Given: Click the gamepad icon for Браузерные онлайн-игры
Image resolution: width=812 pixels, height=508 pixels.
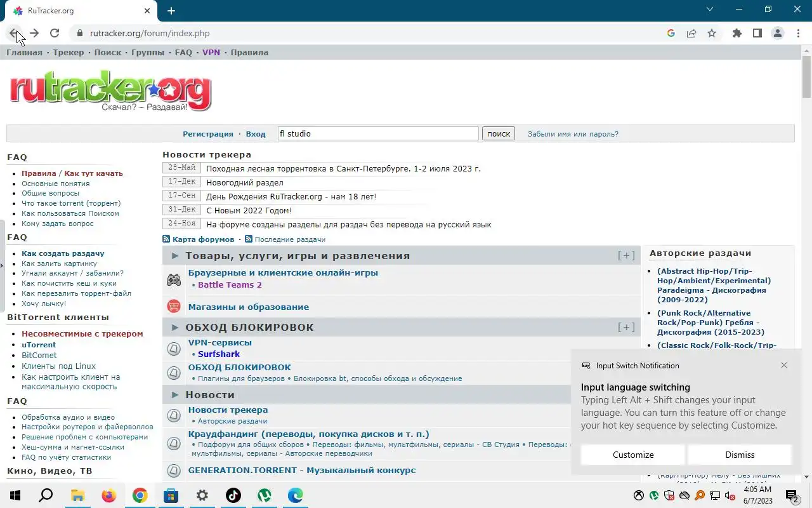Looking at the screenshot, I should 174,280.
